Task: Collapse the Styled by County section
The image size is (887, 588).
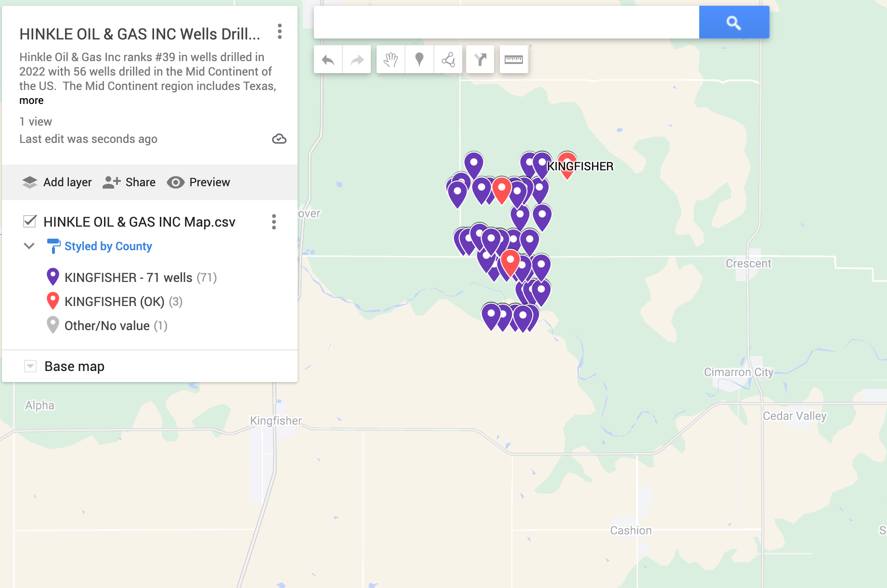Action: (x=29, y=246)
